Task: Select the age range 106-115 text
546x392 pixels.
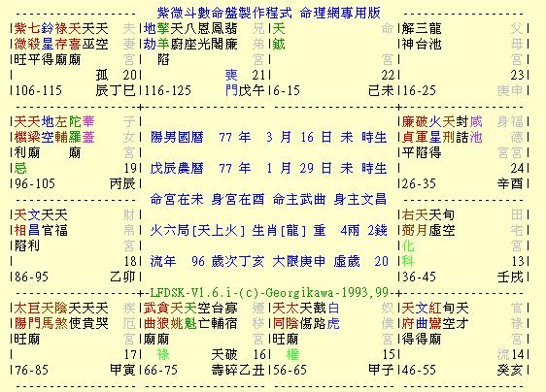Action: 38,91
